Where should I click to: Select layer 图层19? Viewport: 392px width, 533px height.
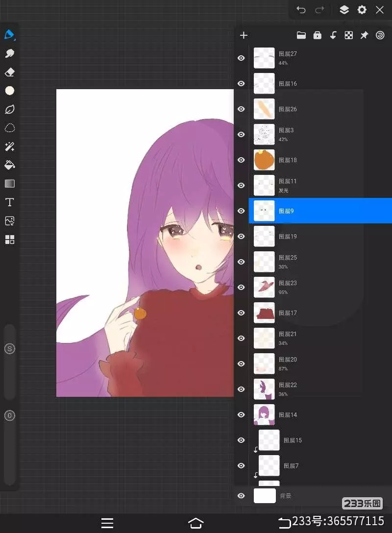coord(320,236)
